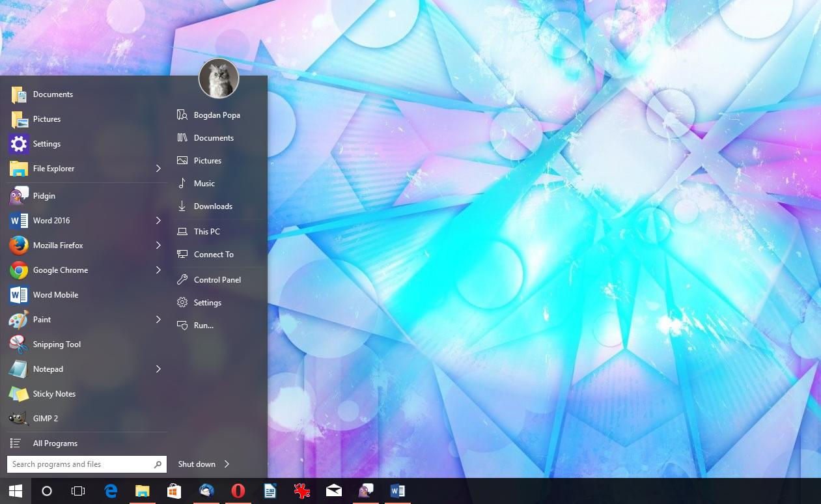Launch Opera browser from taskbar

(x=238, y=491)
